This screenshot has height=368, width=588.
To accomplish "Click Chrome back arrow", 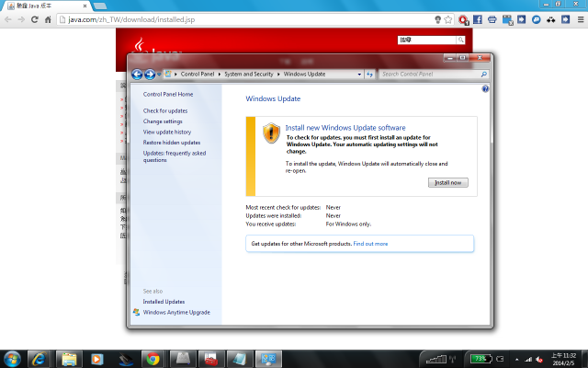I will [x=8, y=19].
